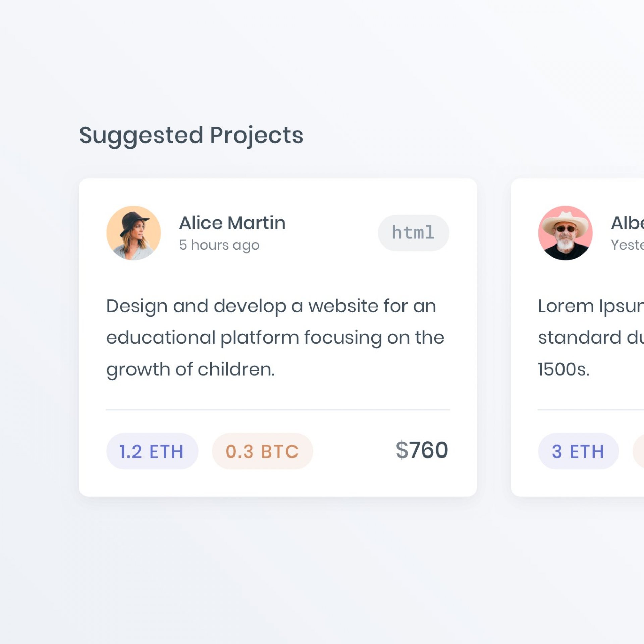The height and width of the screenshot is (644, 644).
Task: Select the '5 hours ago' timestamp
Action: 219,245
